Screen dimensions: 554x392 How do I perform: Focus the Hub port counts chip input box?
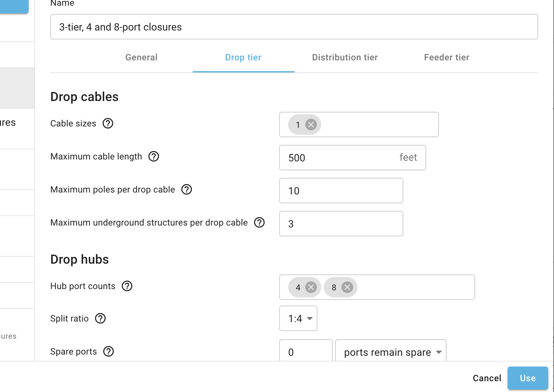click(x=377, y=287)
